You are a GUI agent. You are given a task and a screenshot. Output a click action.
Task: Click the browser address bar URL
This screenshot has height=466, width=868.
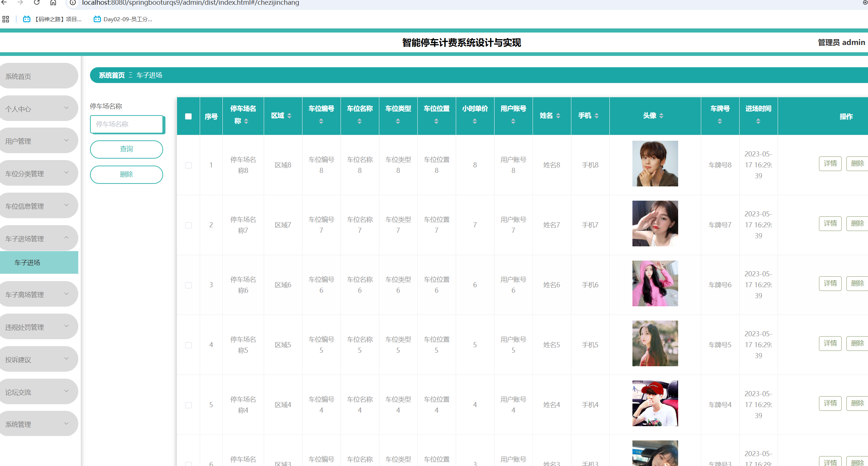point(191,3)
